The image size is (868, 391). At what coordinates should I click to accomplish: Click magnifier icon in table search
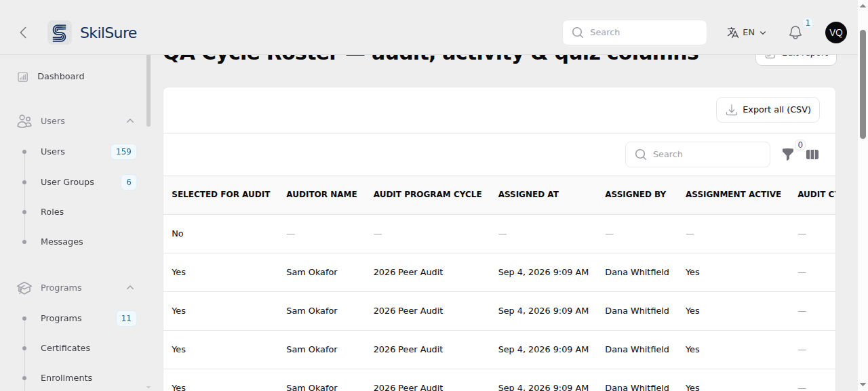pyautogui.click(x=641, y=155)
